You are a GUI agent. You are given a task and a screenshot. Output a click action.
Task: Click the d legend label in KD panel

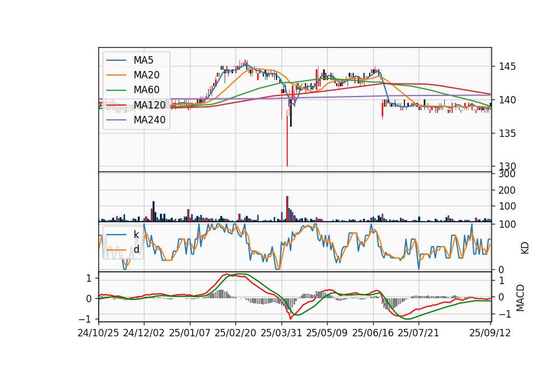point(136,250)
